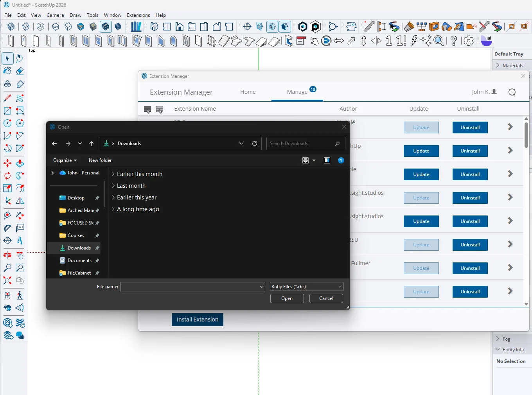Screen dimensions: 532x395
Task: Click the lightning bolt toolbar icon
Action: tap(414, 41)
